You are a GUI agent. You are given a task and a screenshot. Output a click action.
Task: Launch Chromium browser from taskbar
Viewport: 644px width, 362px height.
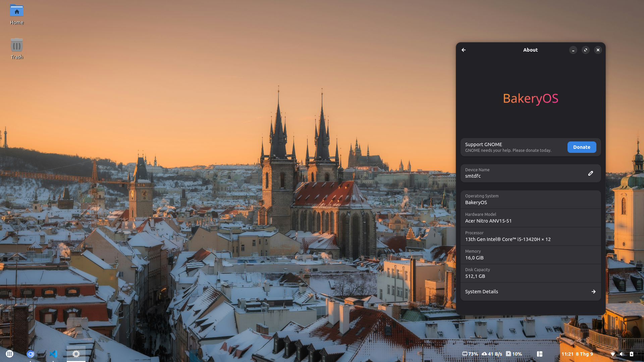[31, 354]
